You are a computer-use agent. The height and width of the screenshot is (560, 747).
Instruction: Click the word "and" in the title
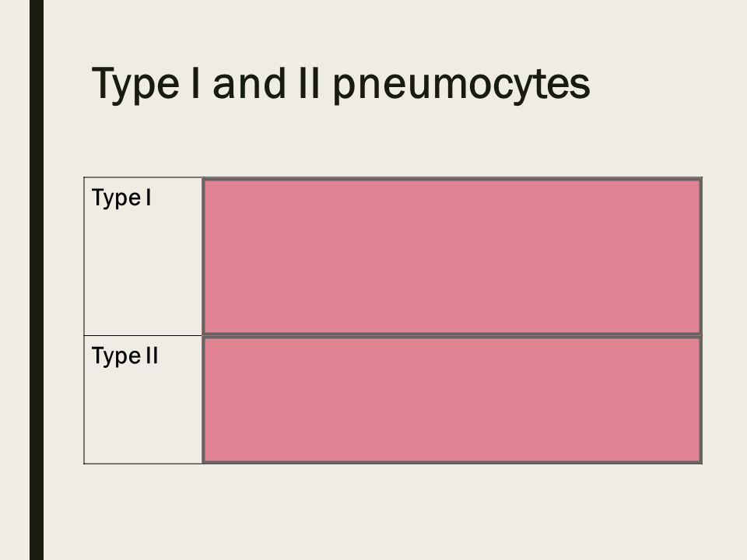coord(249,83)
